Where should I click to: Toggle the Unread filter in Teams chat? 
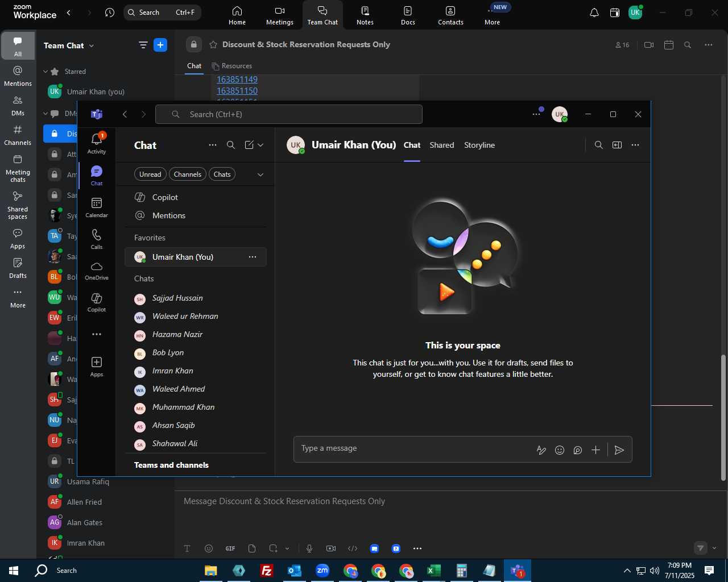coord(150,174)
